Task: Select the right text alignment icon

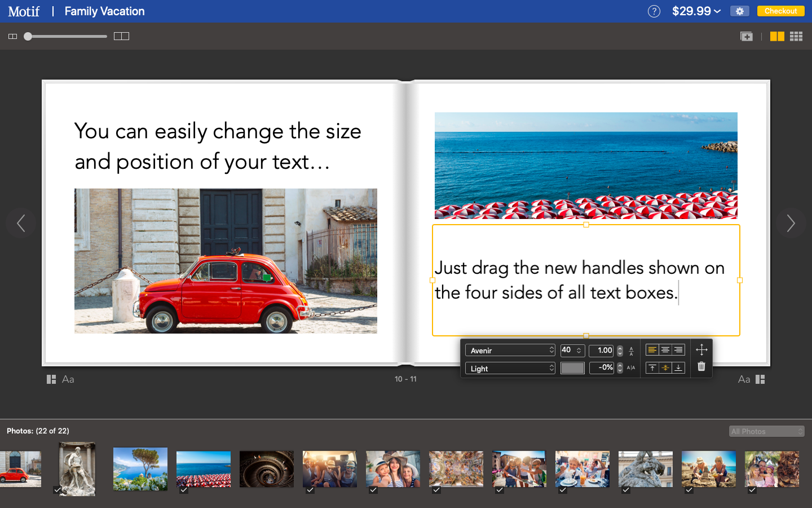Action: point(678,350)
